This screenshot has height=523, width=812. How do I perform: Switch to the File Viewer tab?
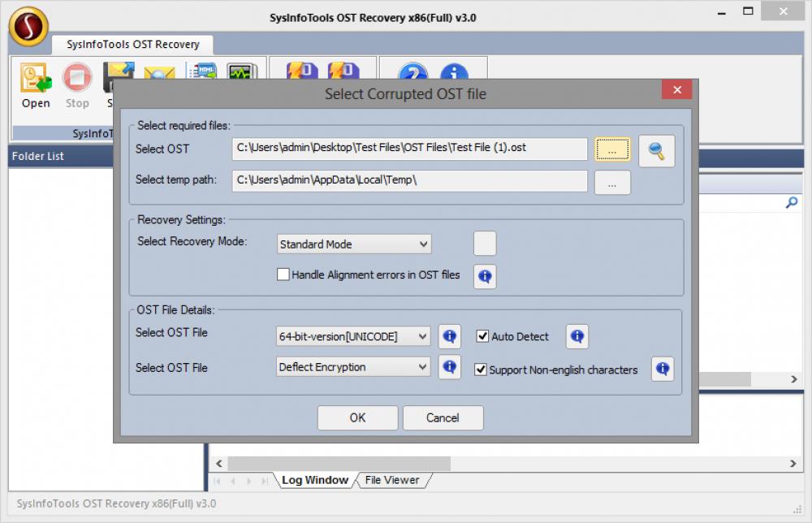pos(393,479)
